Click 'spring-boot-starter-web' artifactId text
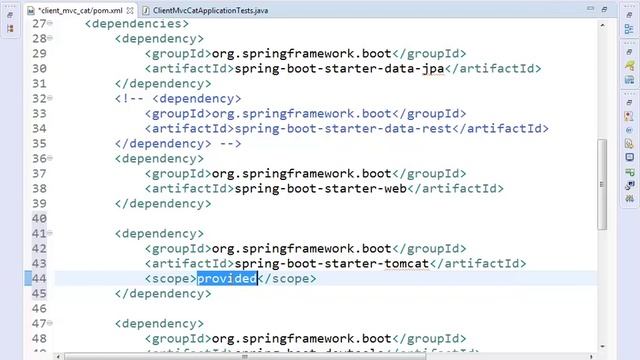640x360 pixels. pyautogui.click(x=320, y=189)
